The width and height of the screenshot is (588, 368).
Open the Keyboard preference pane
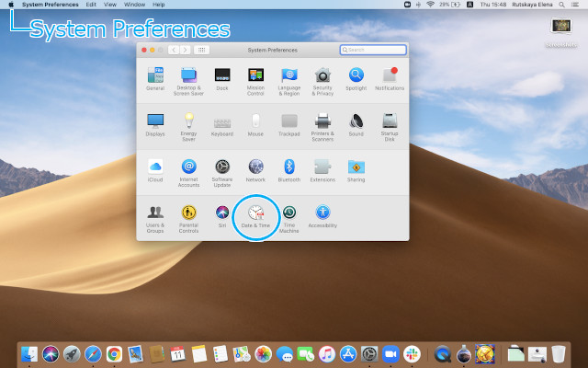222,125
